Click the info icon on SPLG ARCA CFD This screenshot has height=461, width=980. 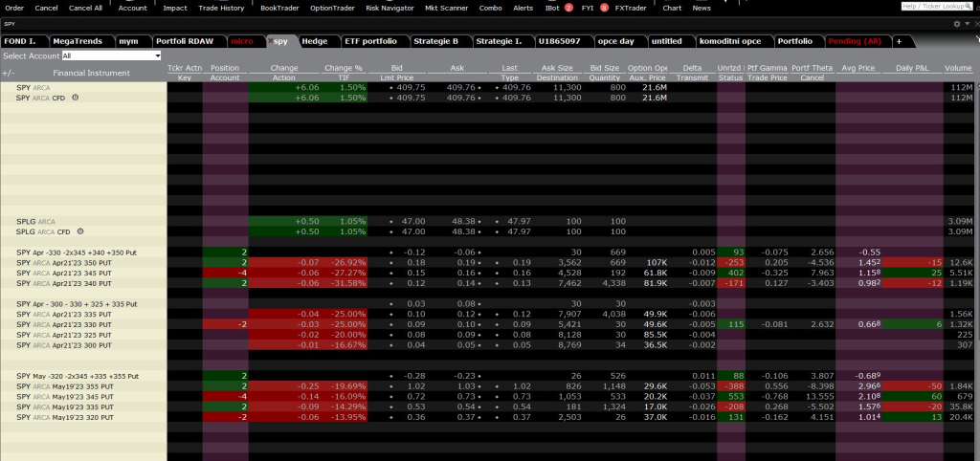(80, 231)
